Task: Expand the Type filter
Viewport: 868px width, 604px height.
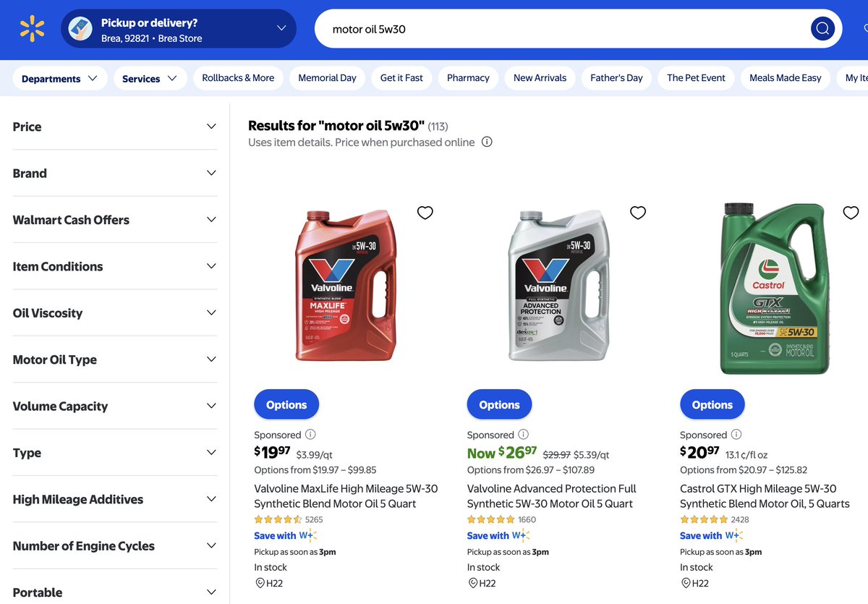Action: click(115, 453)
